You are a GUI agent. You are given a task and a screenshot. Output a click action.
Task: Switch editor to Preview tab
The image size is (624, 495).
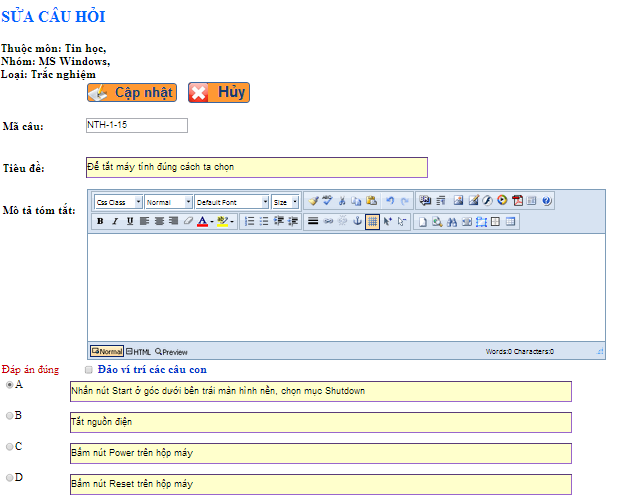(x=171, y=352)
